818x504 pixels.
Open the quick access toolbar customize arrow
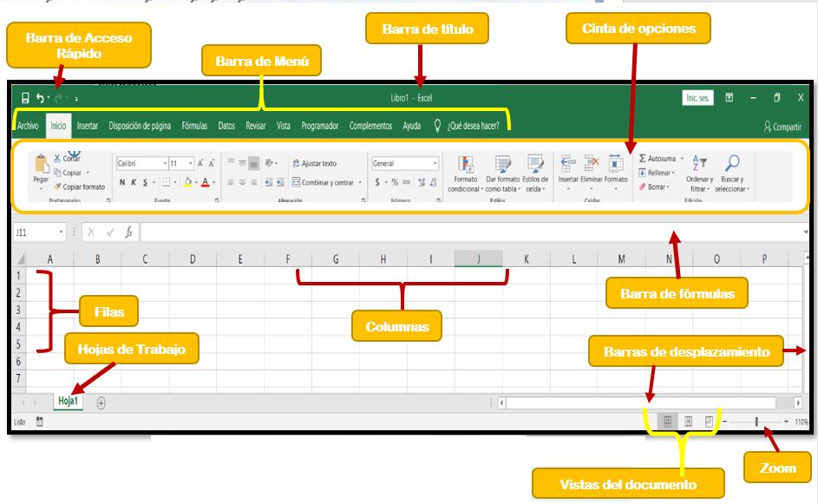pos(76,99)
